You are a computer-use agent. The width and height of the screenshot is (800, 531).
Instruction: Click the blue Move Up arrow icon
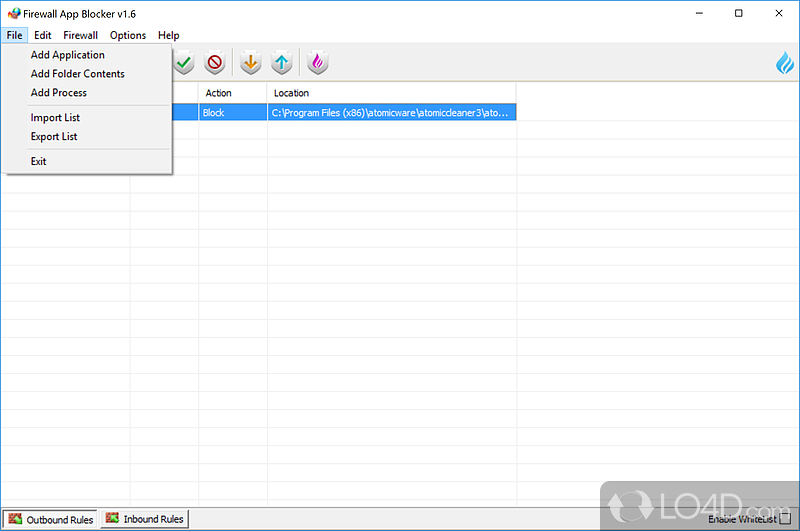[x=281, y=64]
